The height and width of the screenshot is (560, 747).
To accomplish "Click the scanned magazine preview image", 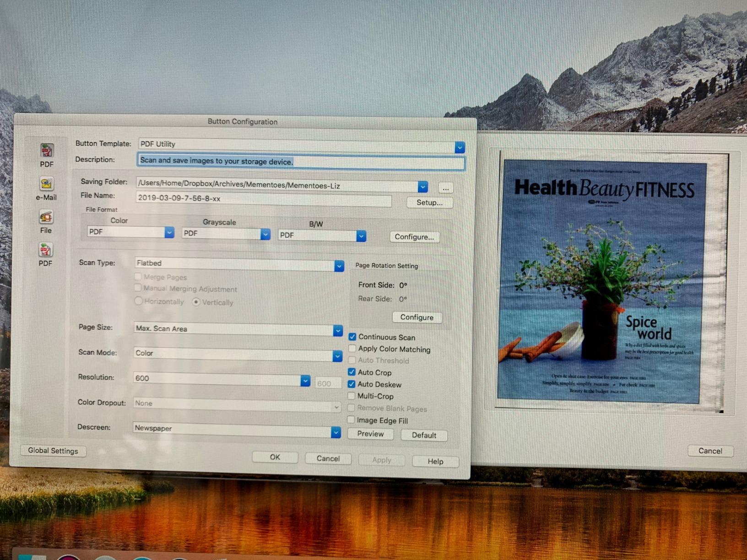I will pos(602,281).
